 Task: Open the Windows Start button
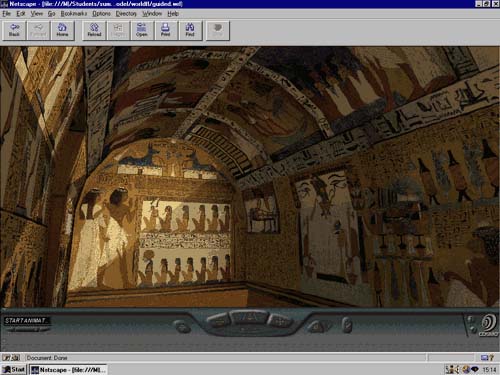(14, 369)
